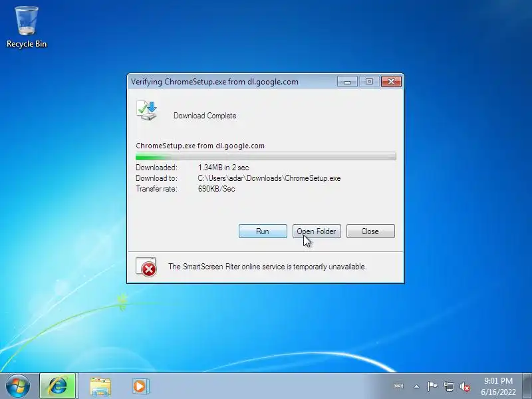
Task: Close dialog with red X title button
Action: pyautogui.click(x=391, y=81)
